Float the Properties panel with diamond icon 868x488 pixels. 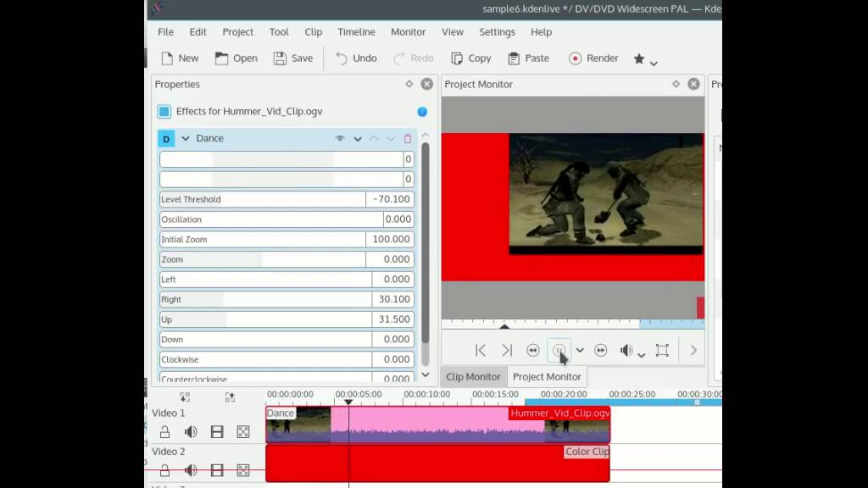pos(409,84)
